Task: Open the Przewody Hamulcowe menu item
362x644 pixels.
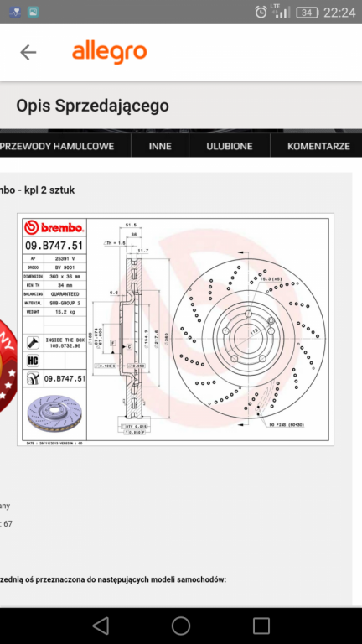Action: [x=57, y=146]
